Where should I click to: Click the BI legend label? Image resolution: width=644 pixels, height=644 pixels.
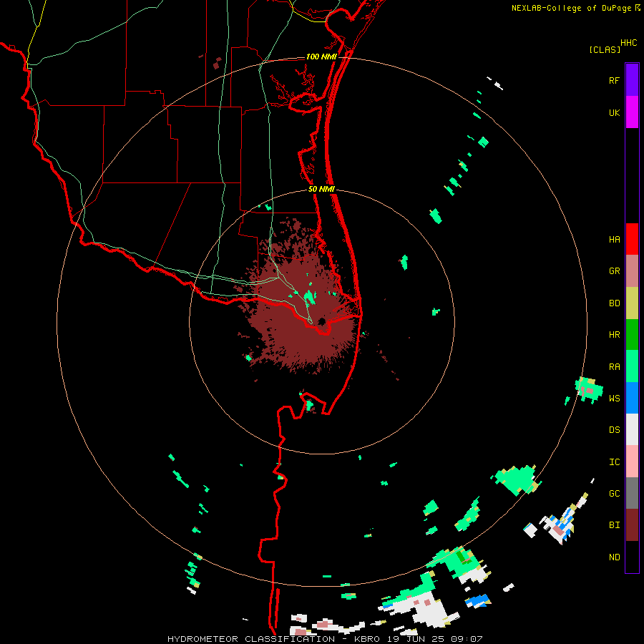tap(614, 525)
